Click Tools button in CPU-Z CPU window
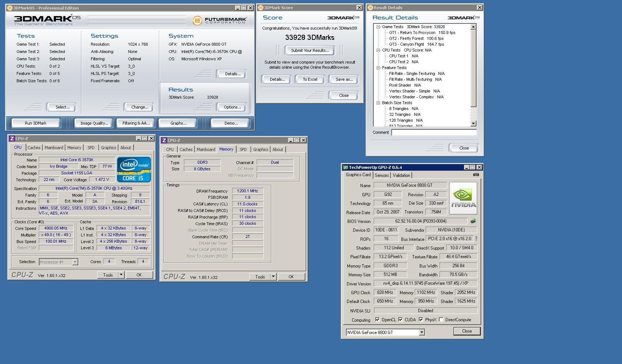Image resolution: width=622 pixels, height=364 pixels. (108, 275)
